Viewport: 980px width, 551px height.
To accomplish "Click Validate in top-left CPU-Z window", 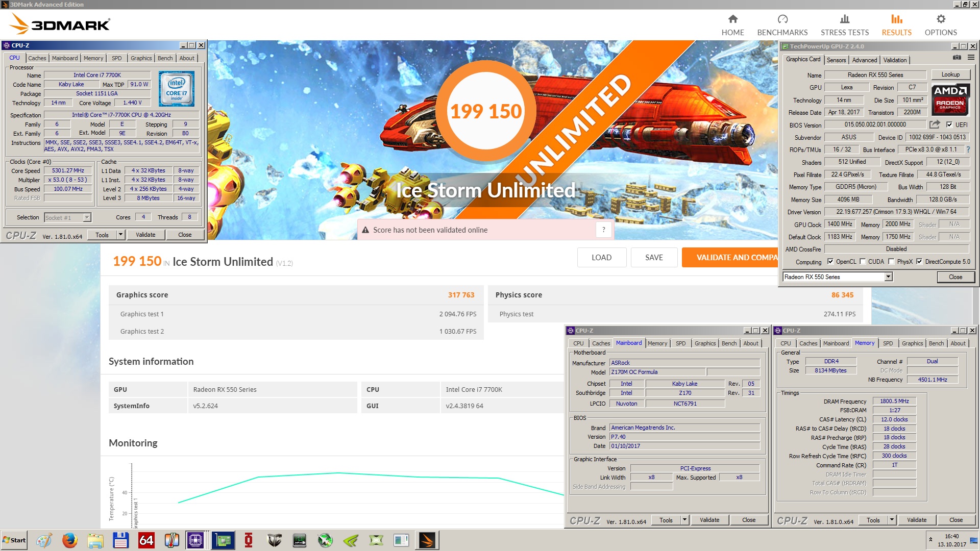I will [x=145, y=235].
